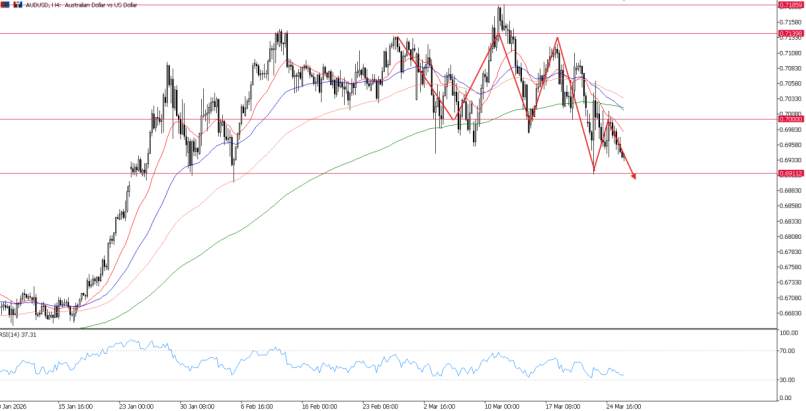The image size is (806, 411).
Task: Select the AUDUSD H4 Australian Dollar chart title
Action: 80,5
